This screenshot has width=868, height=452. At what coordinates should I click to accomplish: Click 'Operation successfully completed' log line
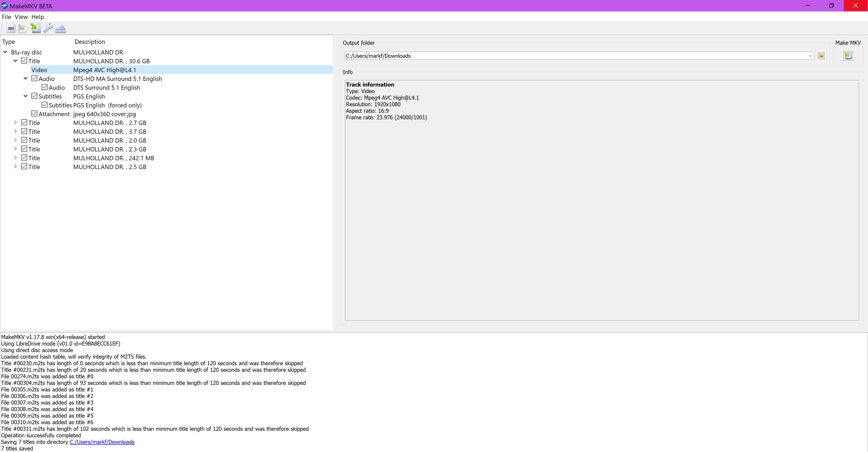point(41,435)
